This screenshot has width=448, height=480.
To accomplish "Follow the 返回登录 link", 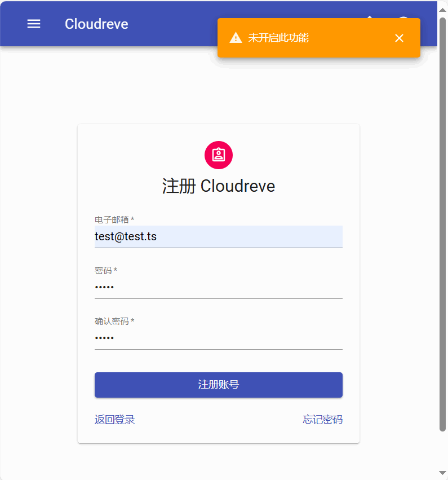I will click(114, 420).
